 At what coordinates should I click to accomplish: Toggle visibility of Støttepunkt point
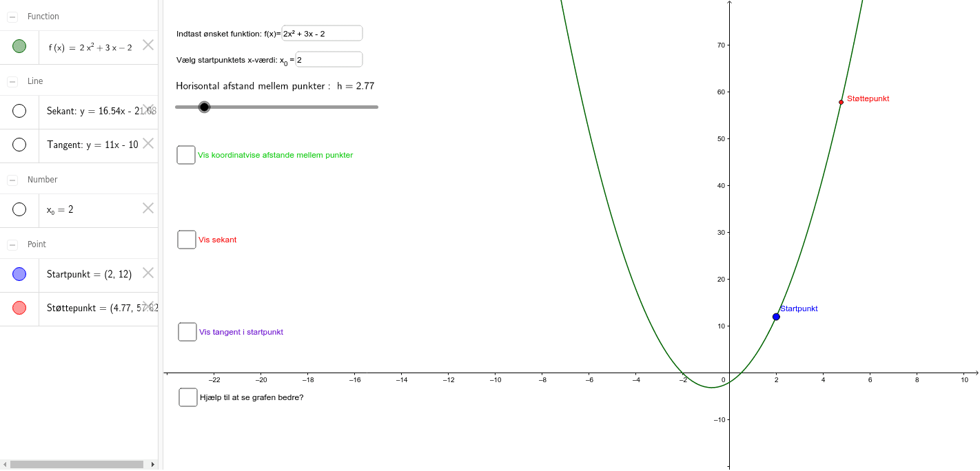19,308
